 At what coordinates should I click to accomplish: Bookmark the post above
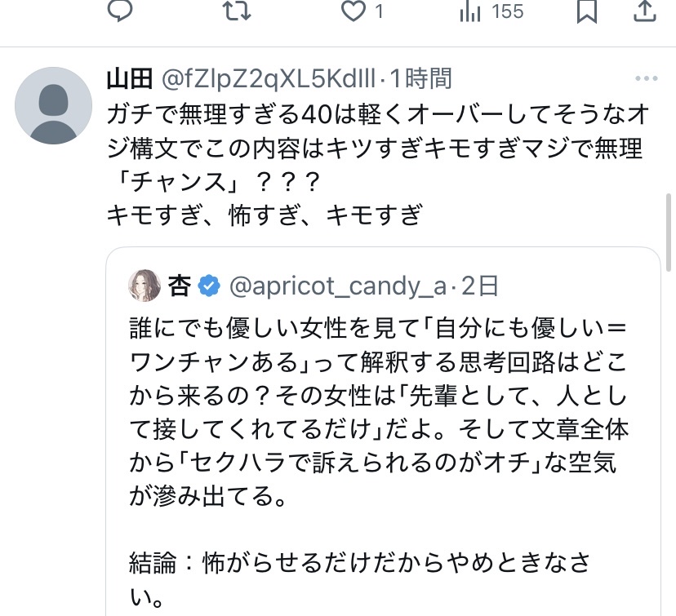point(586,11)
